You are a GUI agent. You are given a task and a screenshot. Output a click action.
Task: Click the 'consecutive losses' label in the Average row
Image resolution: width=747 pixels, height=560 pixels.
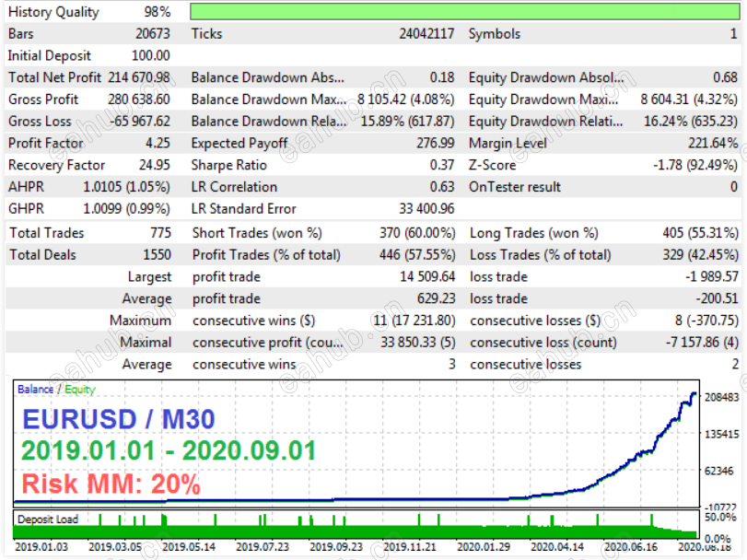(x=525, y=365)
